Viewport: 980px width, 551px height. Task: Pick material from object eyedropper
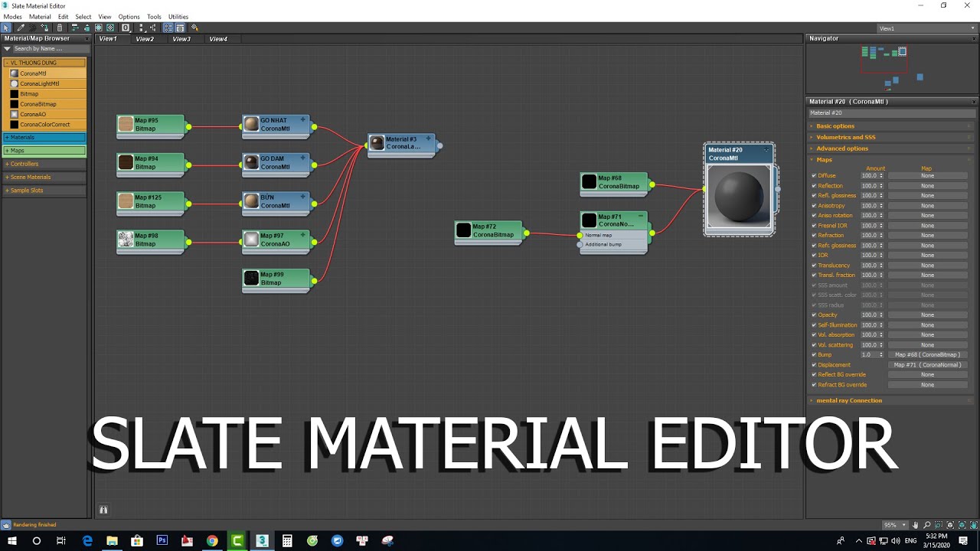(21, 28)
